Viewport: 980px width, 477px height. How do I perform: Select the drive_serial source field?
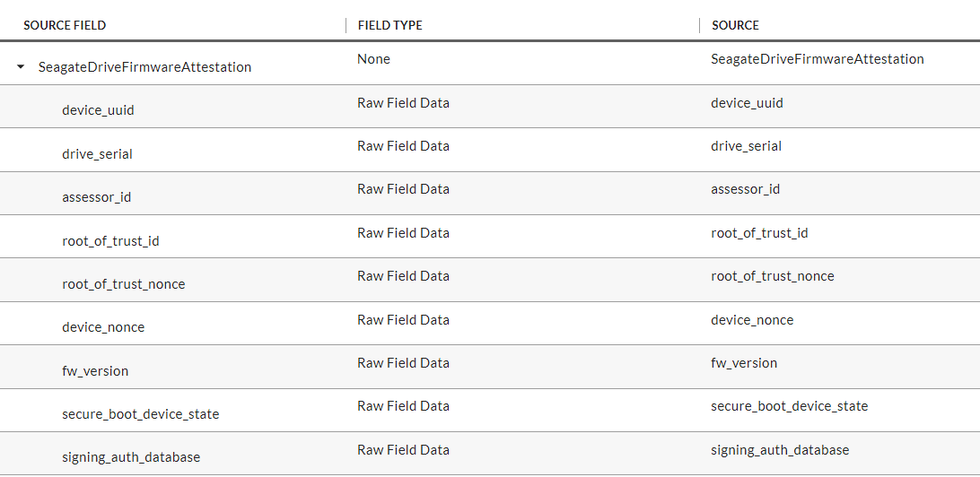point(97,153)
